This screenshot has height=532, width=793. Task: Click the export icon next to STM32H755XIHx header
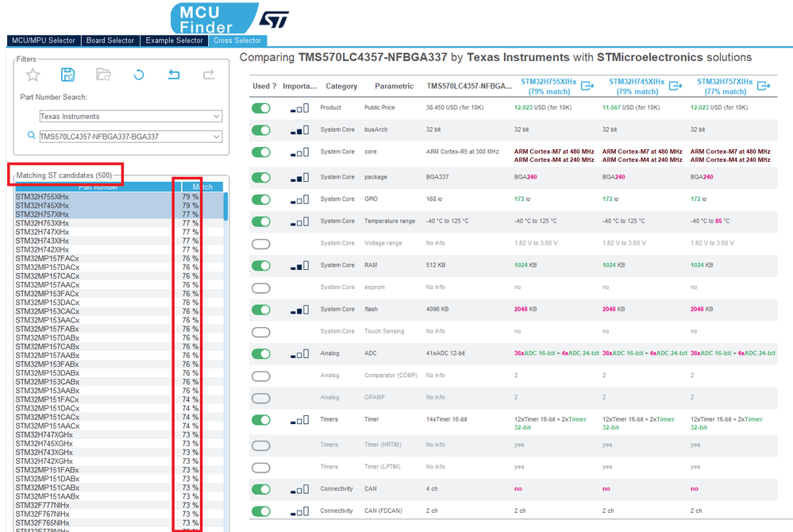click(x=587, y=86)
